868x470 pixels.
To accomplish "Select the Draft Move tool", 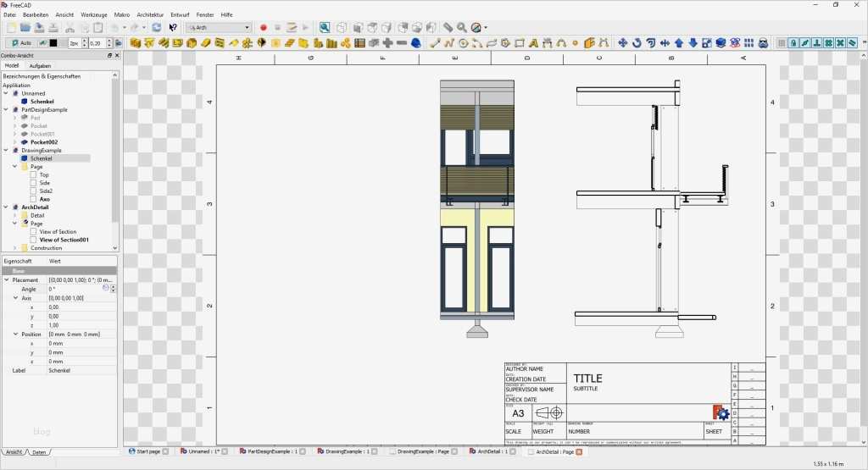I will (x=623, y=43).
